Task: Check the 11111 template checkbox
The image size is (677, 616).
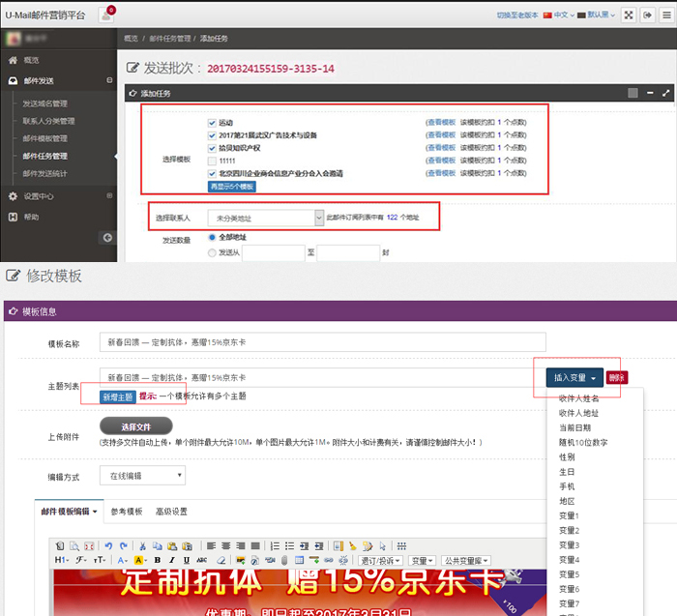Action: (x=211, y=161)
